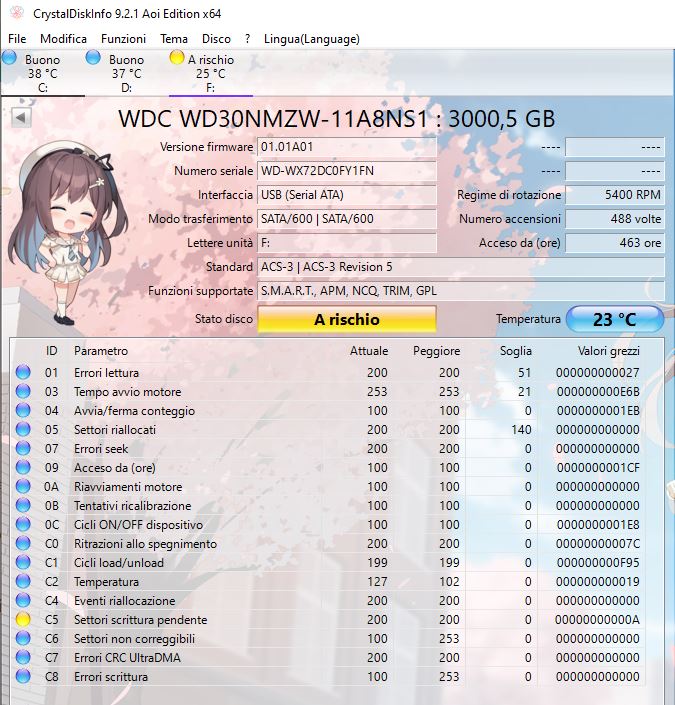Select the Settori scrittura pendente row text
Screen dimensions: 675x705
(x=140, y=620)
